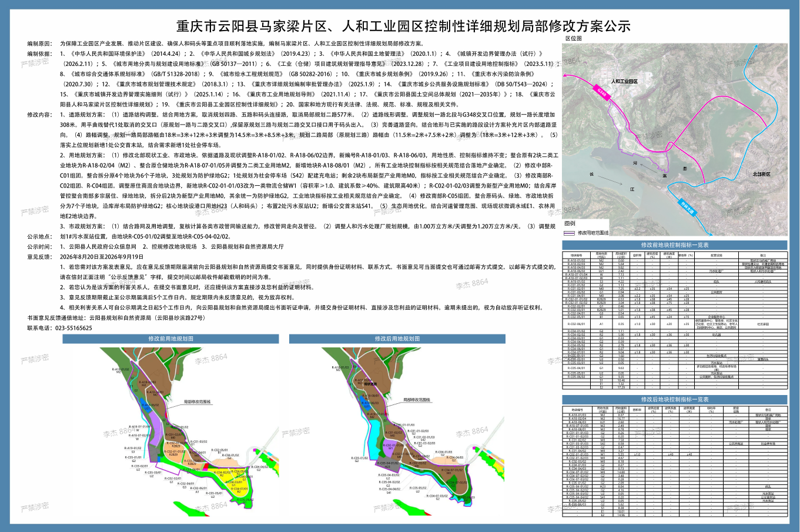Click the magenta G348 road tag
The image size is (800, 532).
601,93
